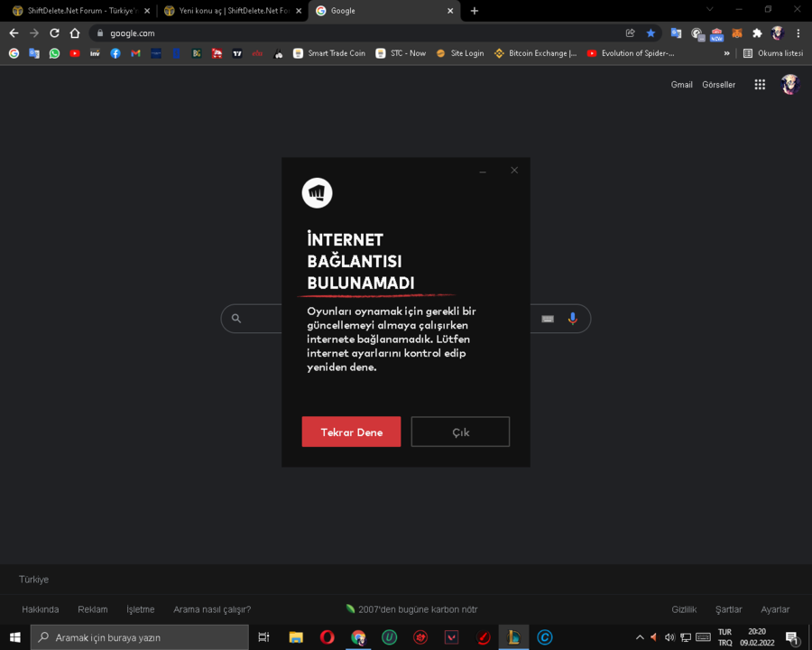Open the Chrome three-dot menu
The image size is (812, 650).
(798, 33)
